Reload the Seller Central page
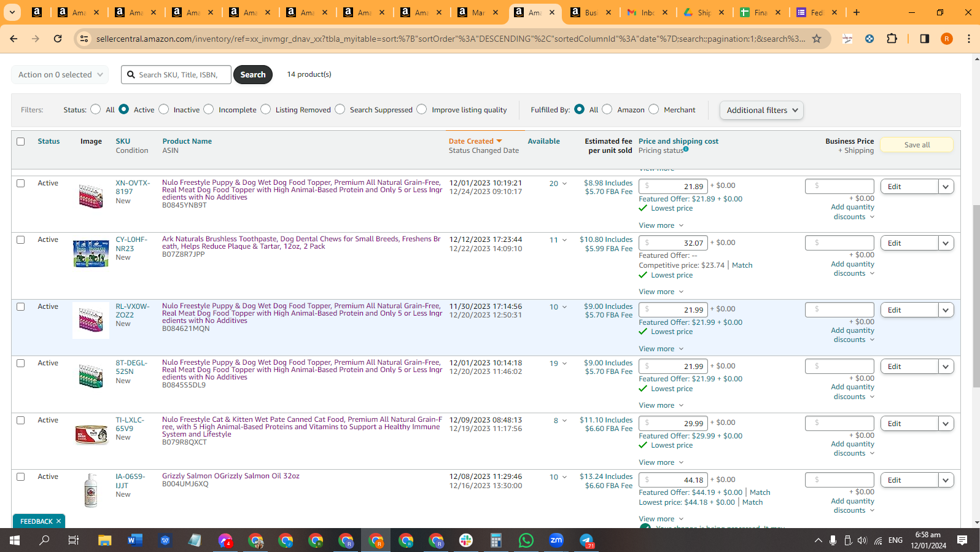Image resolution: width=980 pixels, height=552 pixels. pyautogui.click(x=58, y=39)
